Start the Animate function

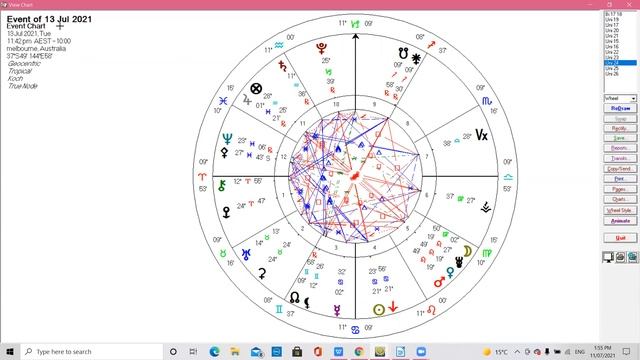pyautogui.click(x=620, y=221)
